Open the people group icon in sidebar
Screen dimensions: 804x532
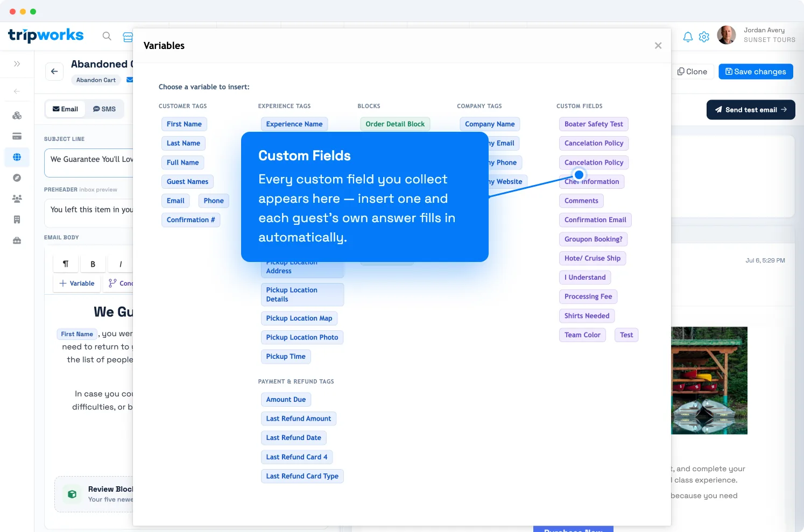pyautogui.click(x=17, y=198)
